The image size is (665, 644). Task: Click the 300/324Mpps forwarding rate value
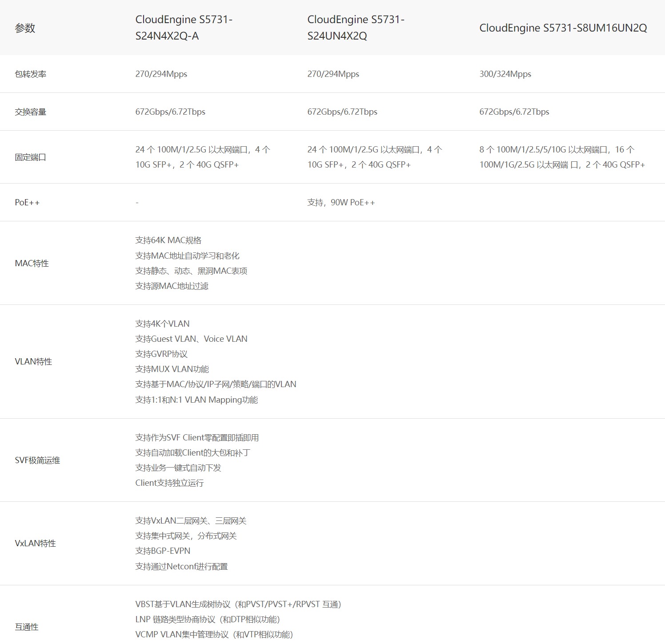point(505,74)
